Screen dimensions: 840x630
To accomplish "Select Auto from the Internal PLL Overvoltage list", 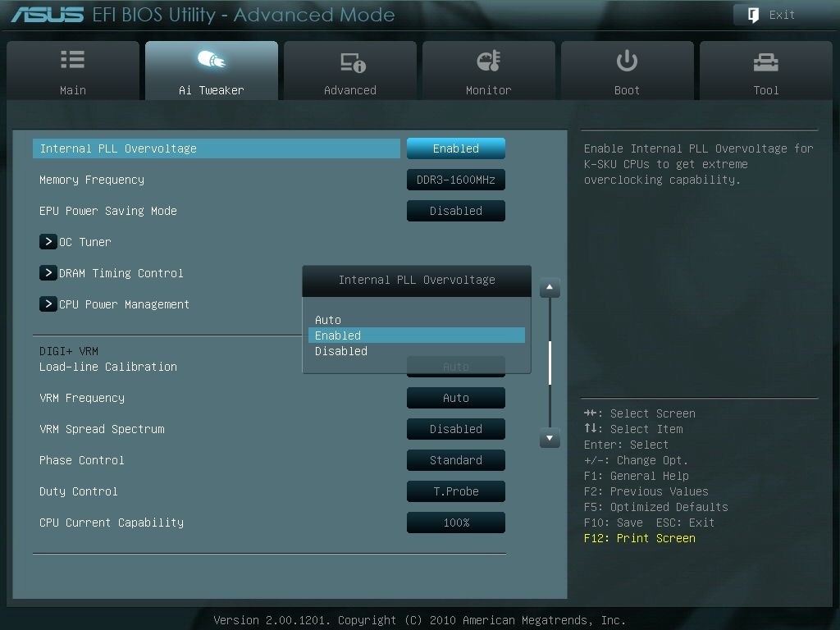I will (416, 320).
